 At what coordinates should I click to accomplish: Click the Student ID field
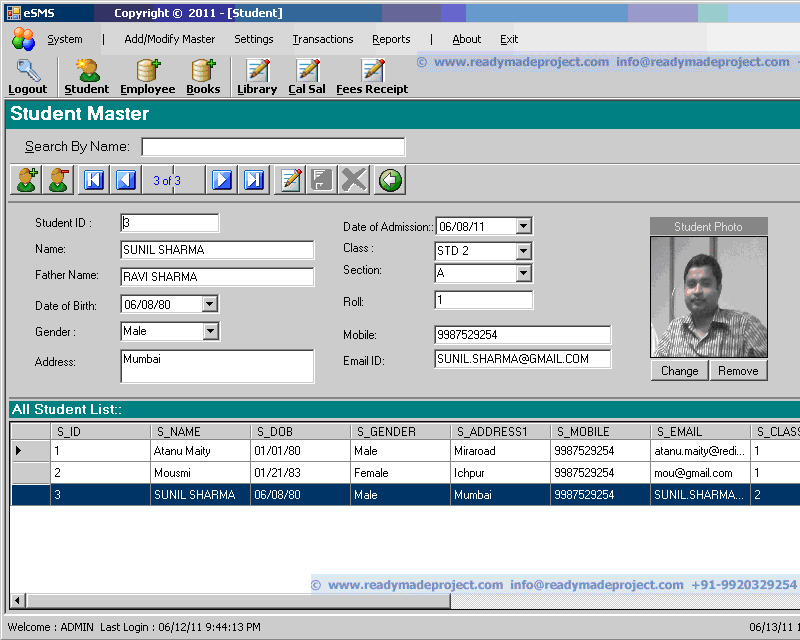click(170, 223)
